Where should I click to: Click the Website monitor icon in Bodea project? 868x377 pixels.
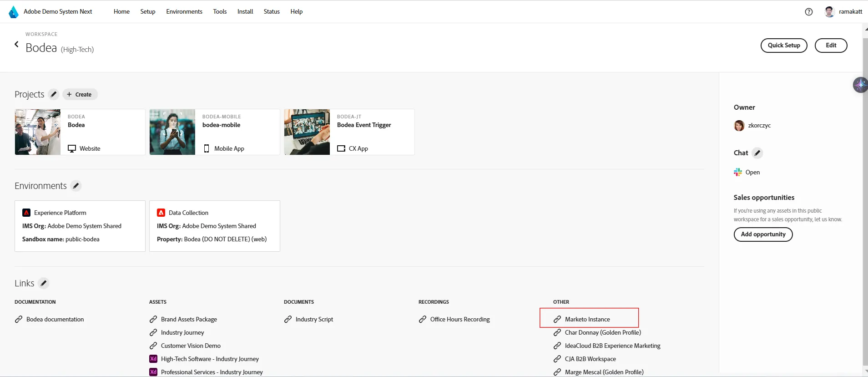tap(72, 148)
